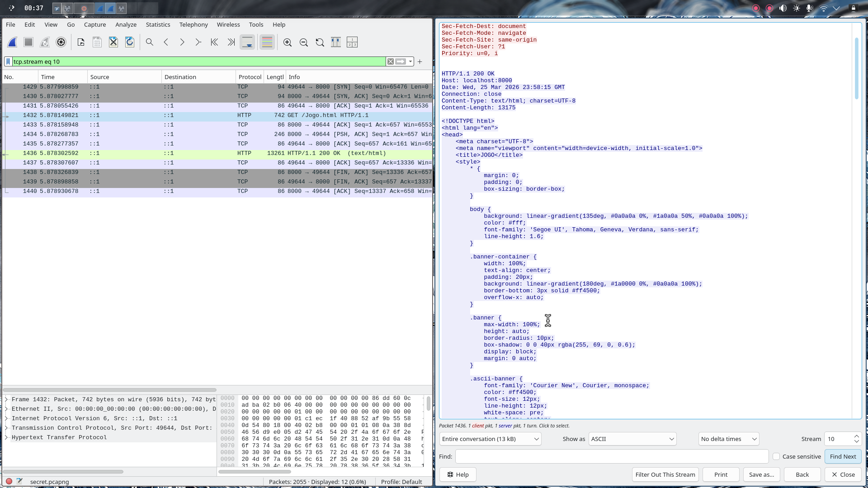Click Find Next in the stream window

843,456
